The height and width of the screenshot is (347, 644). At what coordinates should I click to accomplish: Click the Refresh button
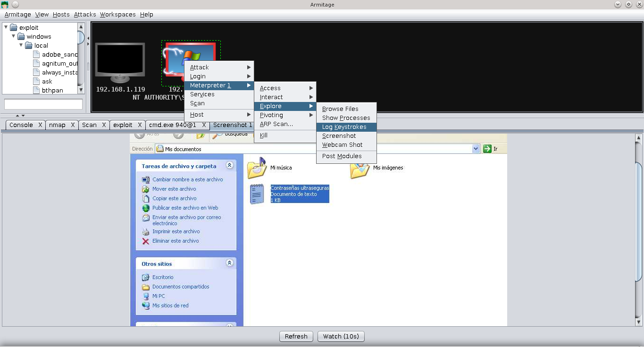coord(296,336)
